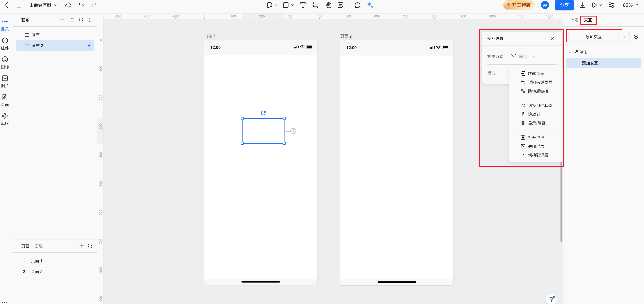Open the W user avatar
The image size is (644, 304).
[545, 5]
